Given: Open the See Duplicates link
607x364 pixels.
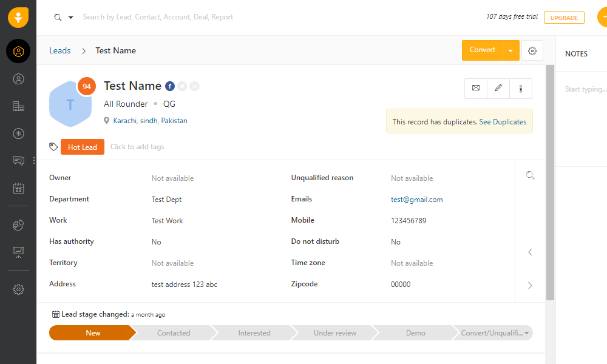Looking at the screenshot, I should tap(503, 122).
